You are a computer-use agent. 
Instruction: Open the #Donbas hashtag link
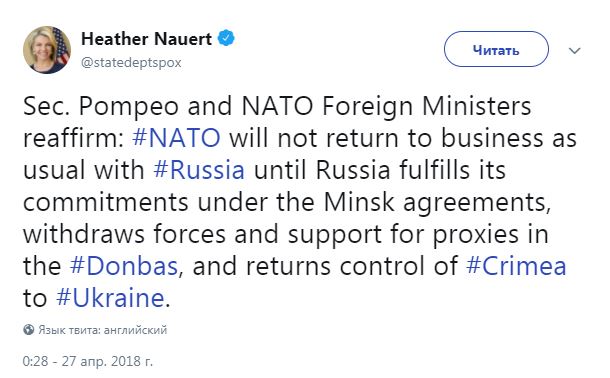coord(124,266)
